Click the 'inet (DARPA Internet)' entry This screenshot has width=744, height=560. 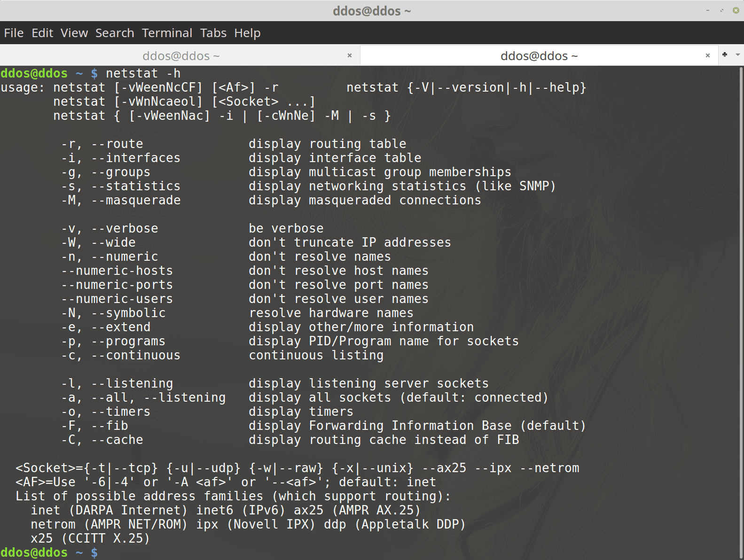110,510
